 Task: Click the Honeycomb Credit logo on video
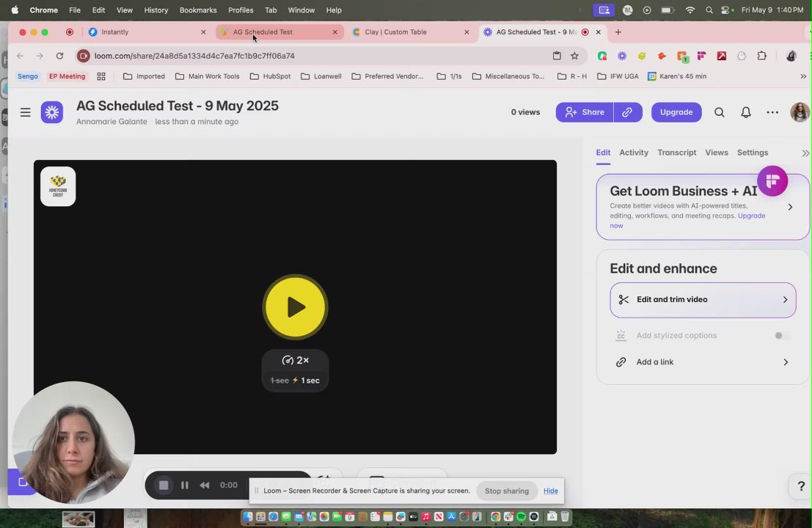point(58,186)
